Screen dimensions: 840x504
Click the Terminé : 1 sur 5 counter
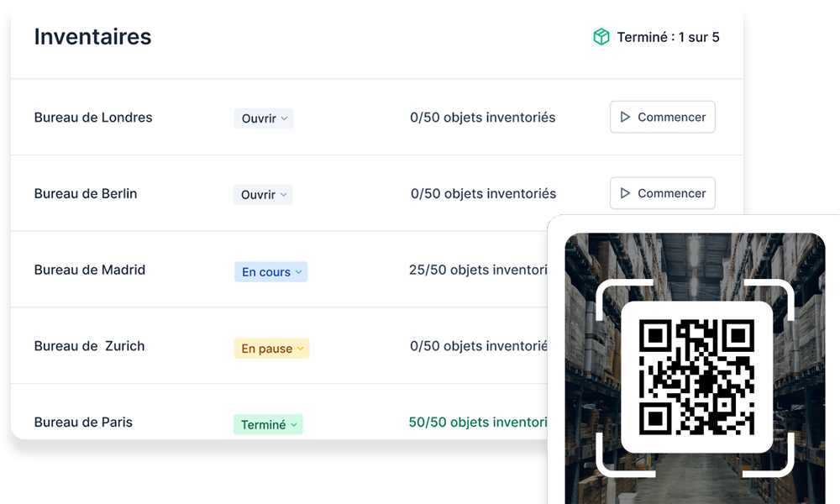pyautogui.click(x=668, y=37)
